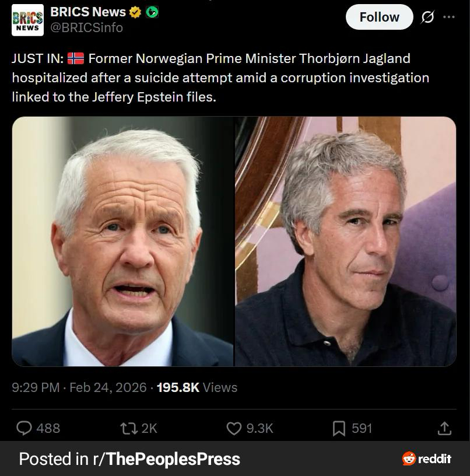This screenshot has height=476, width=470.
Task: Click the Grok slash-circle icon
Action: [x=427, y=17]
